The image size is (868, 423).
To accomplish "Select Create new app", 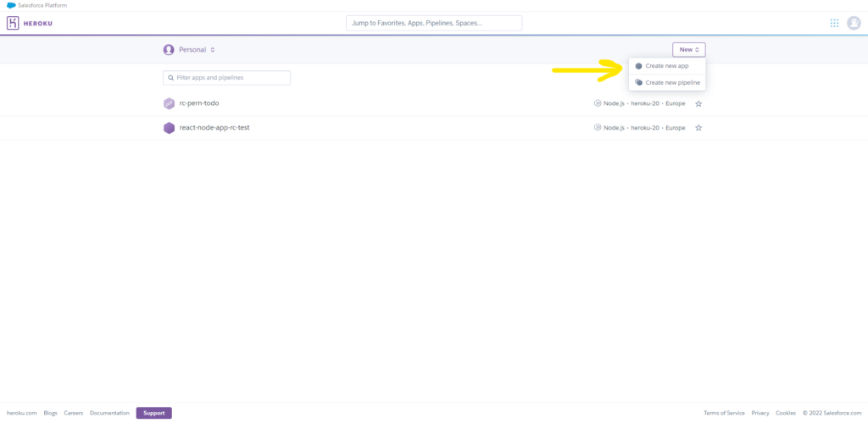I will point(667,66).
